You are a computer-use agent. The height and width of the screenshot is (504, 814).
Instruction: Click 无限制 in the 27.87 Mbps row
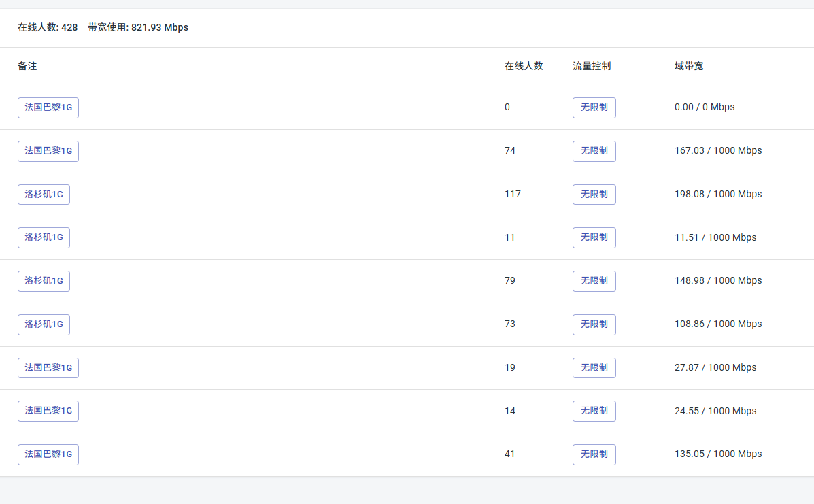click(594, 368)
